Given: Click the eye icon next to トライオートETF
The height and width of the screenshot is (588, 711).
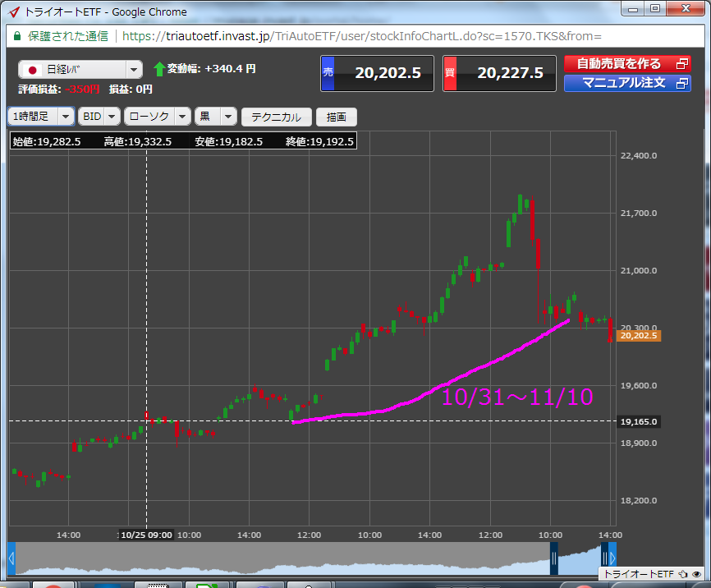Looking at the screenshot, I should point(697,574).
